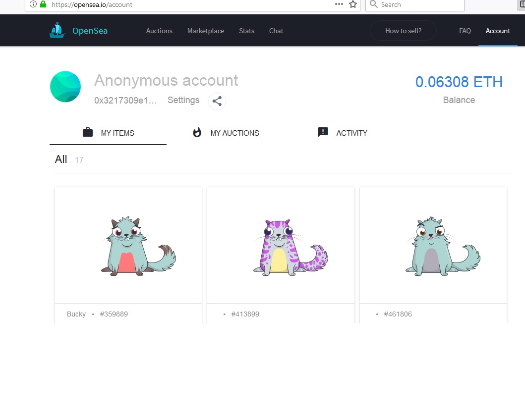This screenshot has width=525, height=420.
Task: Click the browser Search field
Action: click(415, 4)
